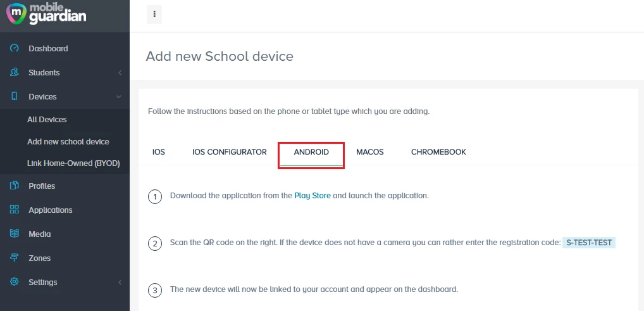Click the Dashboard gauge icon
The image size is (644, 311).
click(15, 48)
